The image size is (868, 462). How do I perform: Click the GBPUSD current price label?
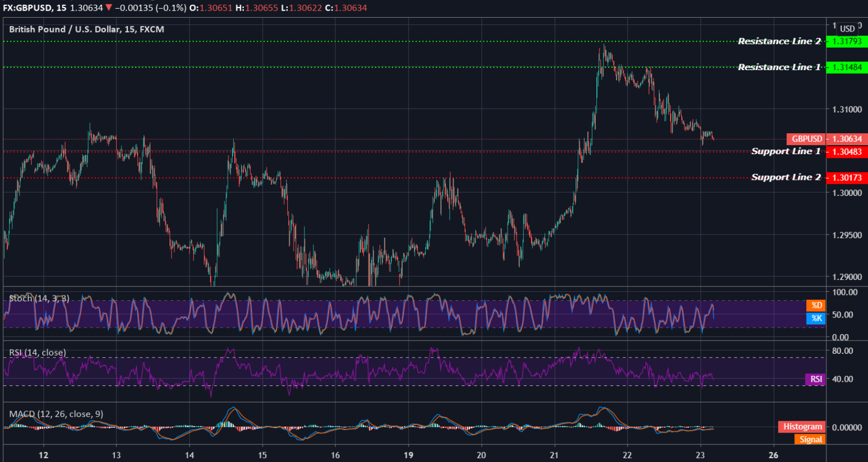806,139
